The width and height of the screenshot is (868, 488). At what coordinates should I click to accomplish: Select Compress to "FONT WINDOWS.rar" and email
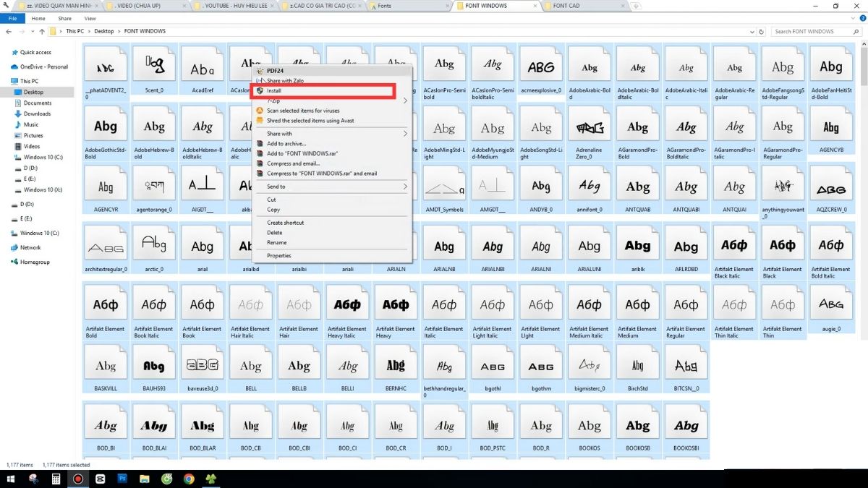tap(331, 174)
